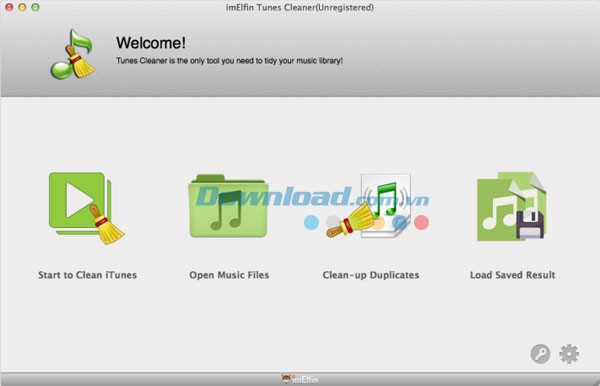Minimize the window with the yellow button
This screenshot has height=386, width=600.
tap(22, 7)
